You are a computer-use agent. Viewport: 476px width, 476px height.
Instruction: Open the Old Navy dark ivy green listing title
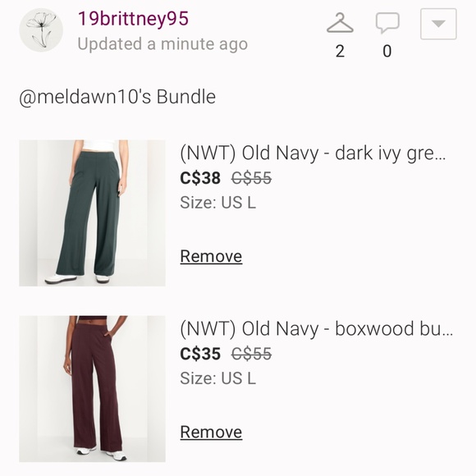pyautogui.click(x=313, y=153)
